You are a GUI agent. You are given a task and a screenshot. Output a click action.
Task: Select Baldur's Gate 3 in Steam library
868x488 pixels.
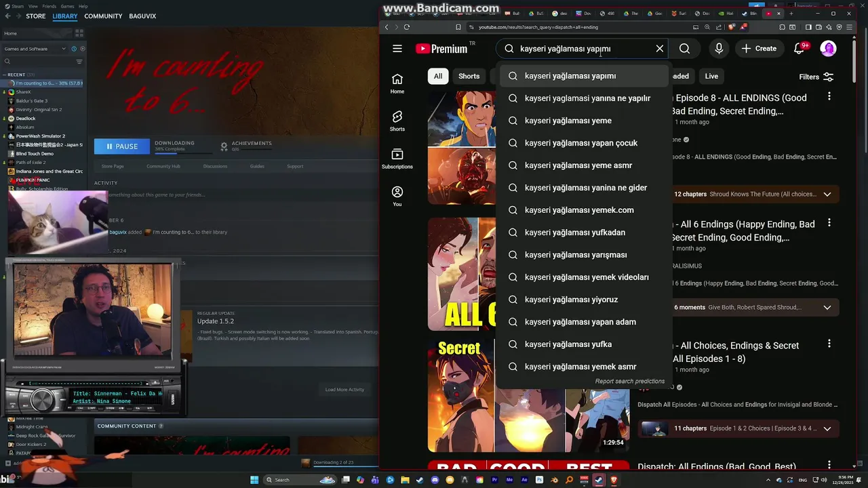(x=31, y=101)
